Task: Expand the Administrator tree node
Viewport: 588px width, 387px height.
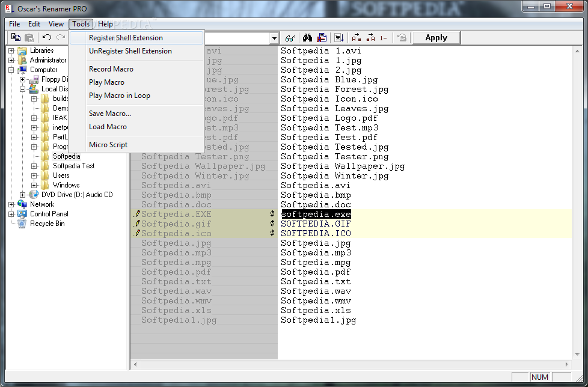Action: [11, 60]
